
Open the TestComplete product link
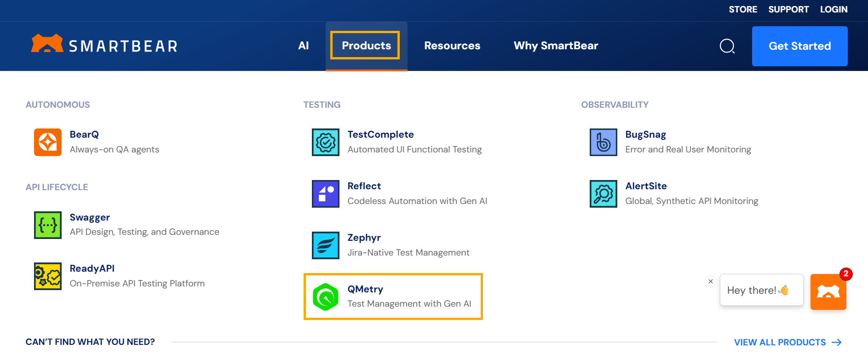[380, 134]
